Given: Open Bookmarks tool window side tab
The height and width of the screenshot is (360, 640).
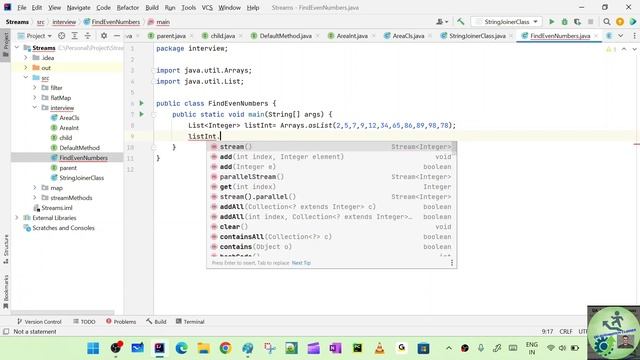Looking at the screenshot, I should (6, 291).
